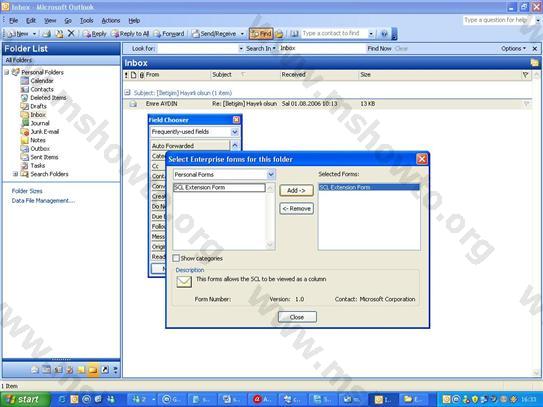The height and width of the screenshot is (407, 543).
Task: Collapse the Personal Folders tree node
Action: click(x=7, y=72)
